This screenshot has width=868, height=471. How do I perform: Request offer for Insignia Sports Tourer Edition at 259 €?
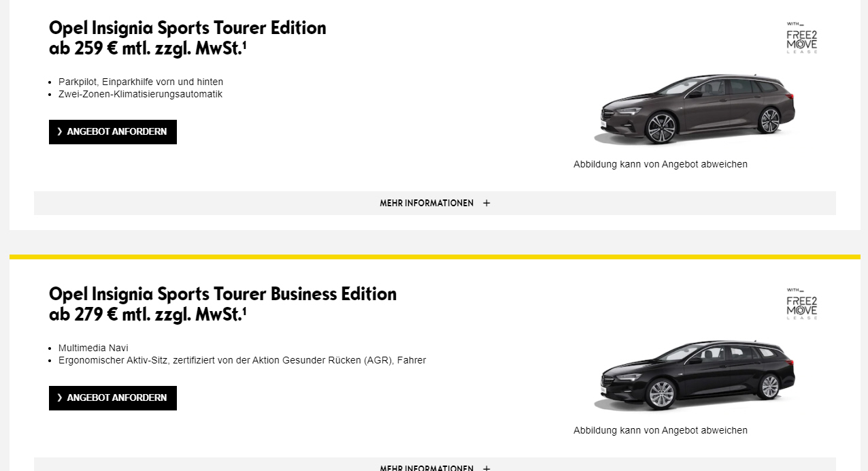[x=113, y=132]
